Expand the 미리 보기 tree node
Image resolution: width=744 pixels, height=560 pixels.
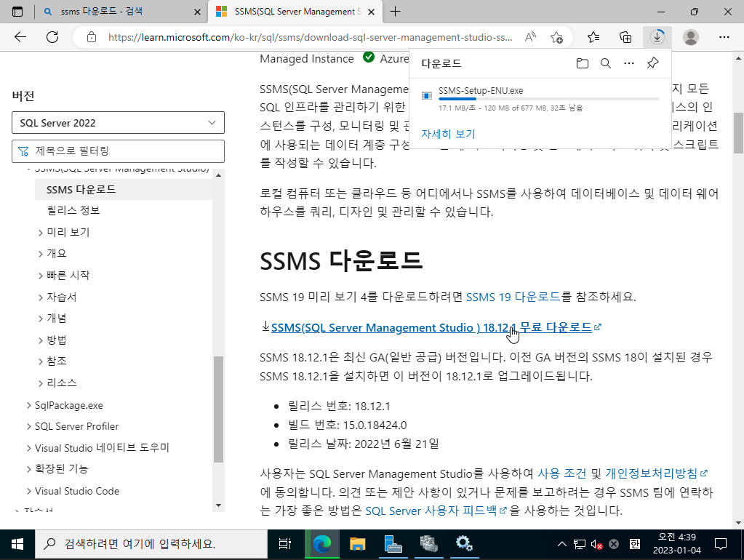[41, 233]
